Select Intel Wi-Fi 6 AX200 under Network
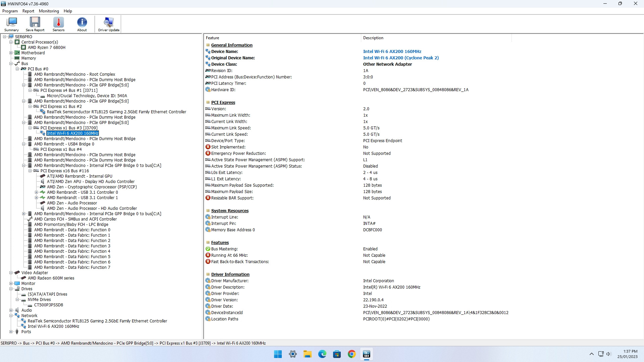The image size is (644, 362). click(53, 326)
